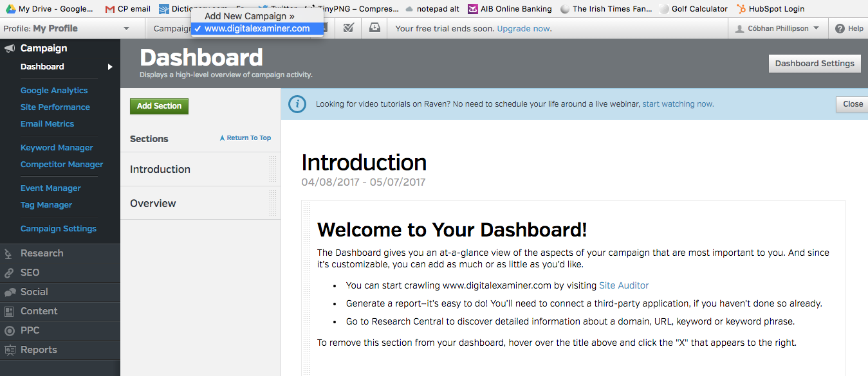Click the Help question mark icon
This screenshot has height=376, width=868.
coord(840,29)
